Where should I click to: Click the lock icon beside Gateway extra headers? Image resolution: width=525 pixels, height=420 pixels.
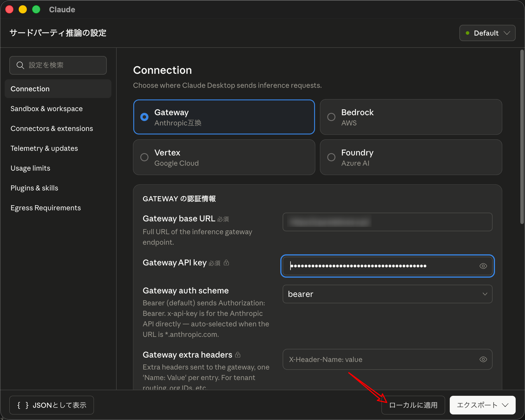pyautogui.click(x=238, y=355)
